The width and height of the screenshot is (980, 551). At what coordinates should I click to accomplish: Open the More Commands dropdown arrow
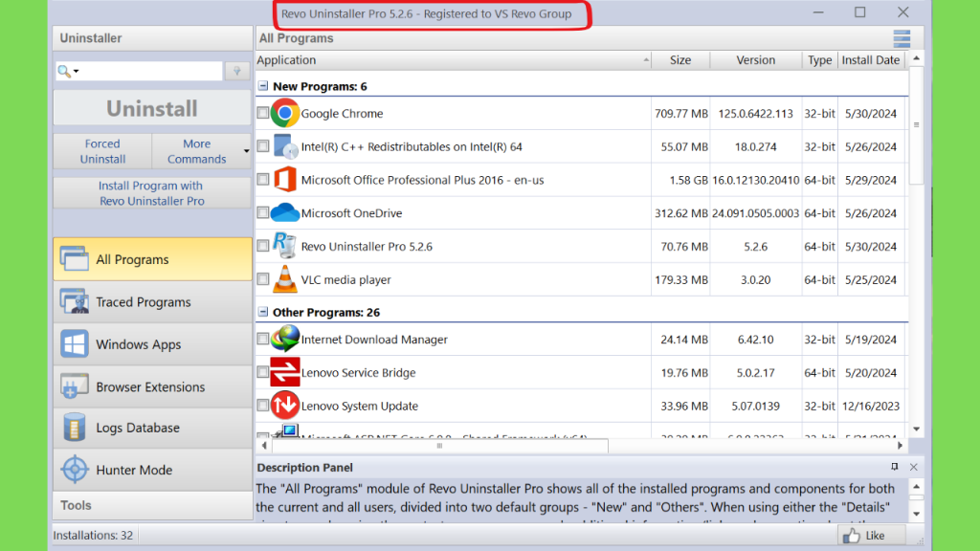pos(246,151)
